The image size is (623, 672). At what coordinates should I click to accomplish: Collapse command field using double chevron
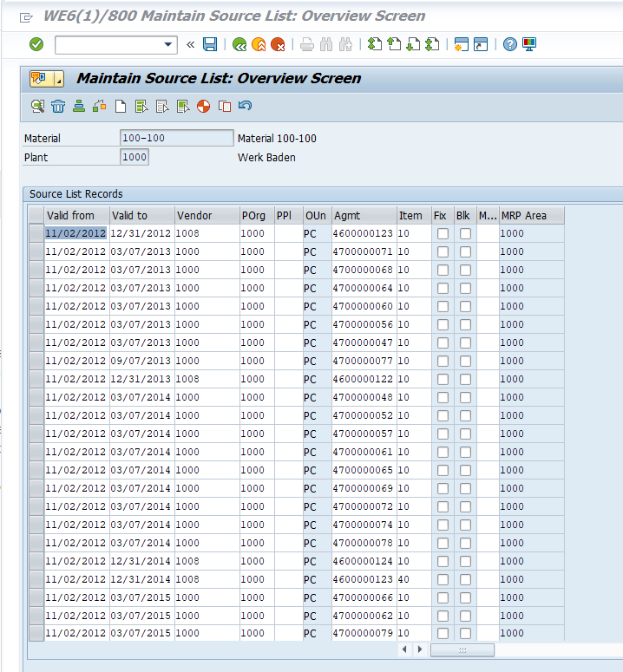(x=190, y=44)
